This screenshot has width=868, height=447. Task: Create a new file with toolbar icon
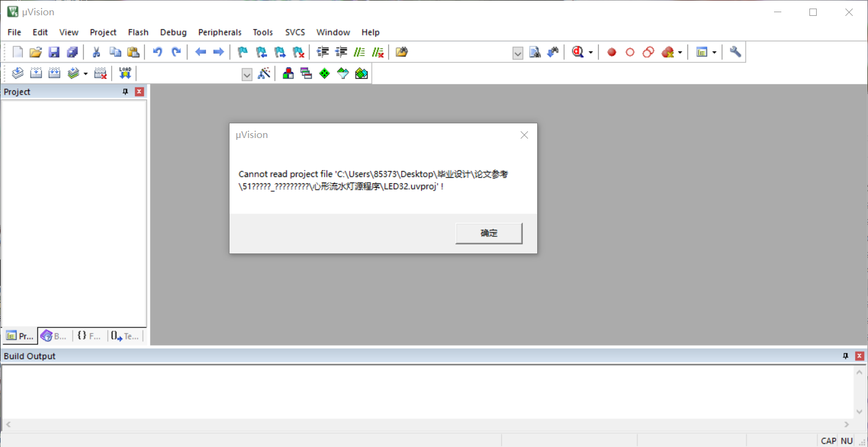click(x=18, y=52)
